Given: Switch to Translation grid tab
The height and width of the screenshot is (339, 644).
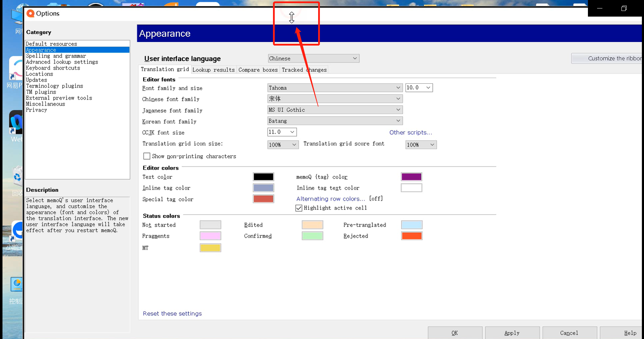Looking at the screenshot, I should (165, 69).
